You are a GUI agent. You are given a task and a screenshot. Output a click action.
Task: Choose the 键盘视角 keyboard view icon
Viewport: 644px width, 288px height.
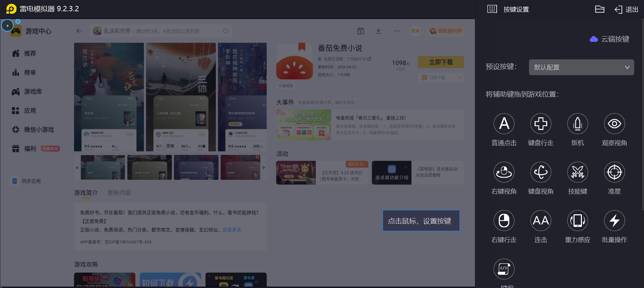(x=541, y=172)
